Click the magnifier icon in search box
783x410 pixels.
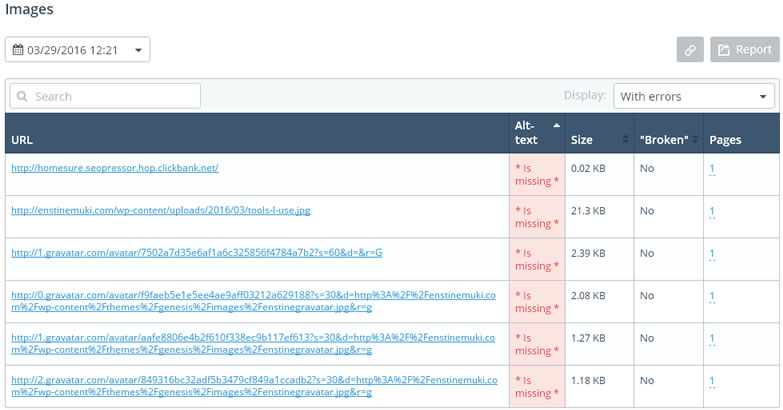22,97
